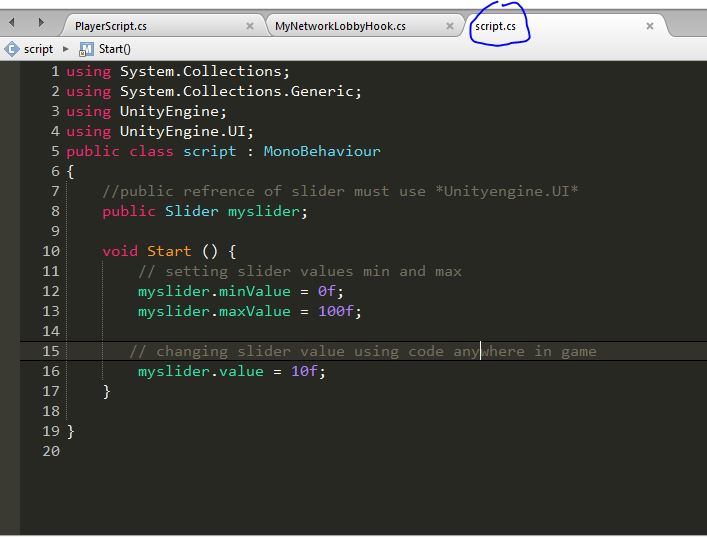Click the comment about public refrence of slider

(x=340, y=191)
